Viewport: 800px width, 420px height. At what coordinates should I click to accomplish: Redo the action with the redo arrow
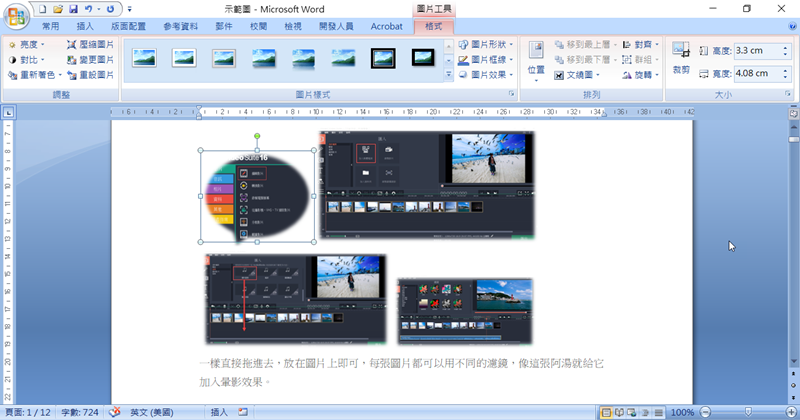pyautogui.click(x=110, y=9)
